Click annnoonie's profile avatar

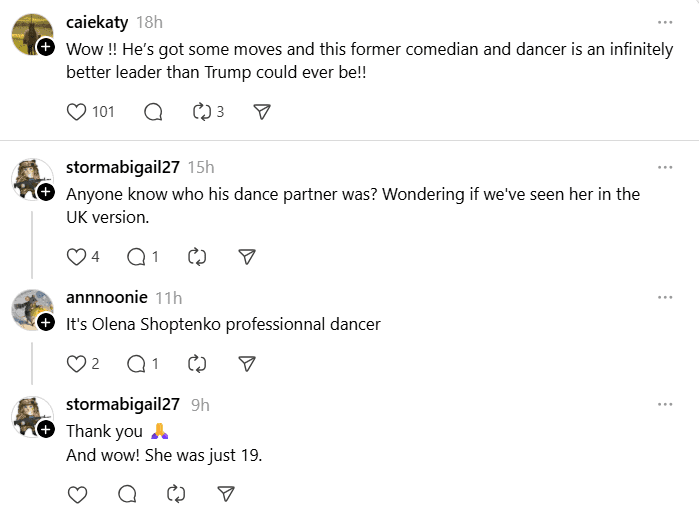pos(30,309)
